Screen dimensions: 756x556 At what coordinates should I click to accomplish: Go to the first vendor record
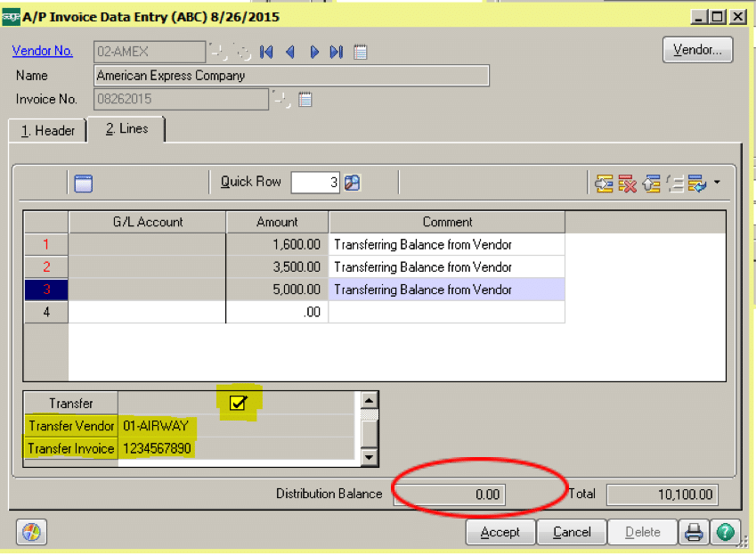coord(266,53)
